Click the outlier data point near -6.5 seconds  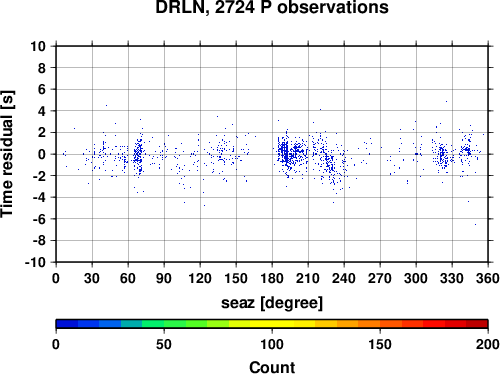click(475, 224)
